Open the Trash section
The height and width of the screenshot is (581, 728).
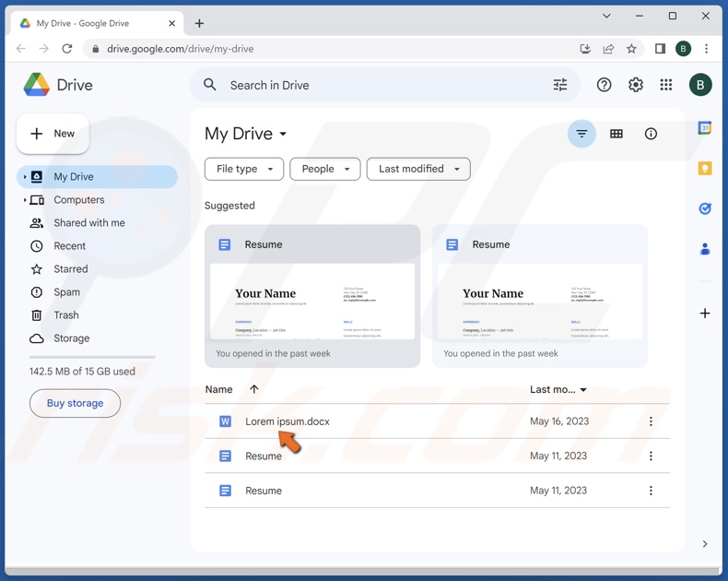66,315
